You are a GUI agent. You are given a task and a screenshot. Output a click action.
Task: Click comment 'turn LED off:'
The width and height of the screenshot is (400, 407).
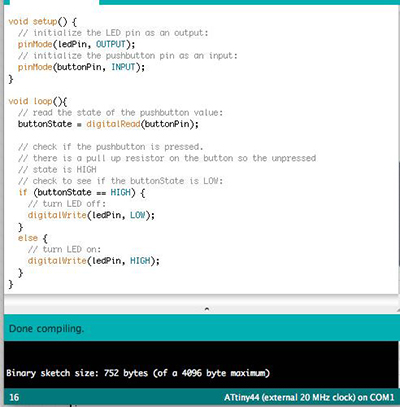point(67,204)
